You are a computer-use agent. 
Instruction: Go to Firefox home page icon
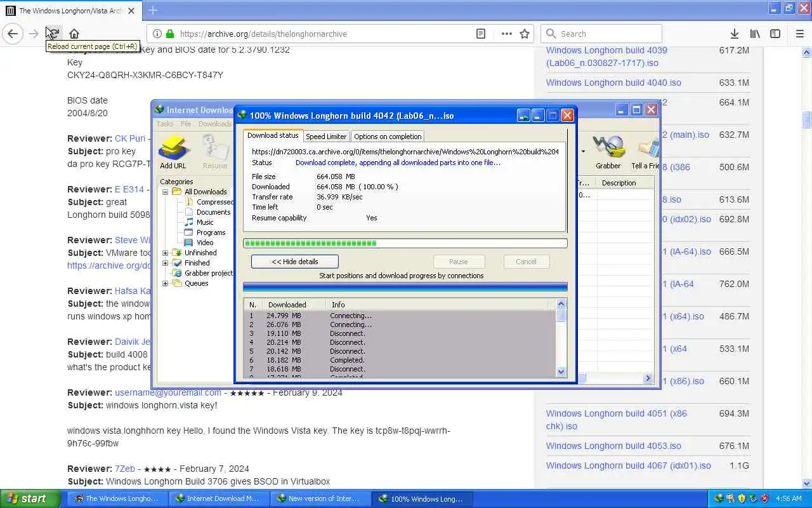pyautogui.click(x=74, y=34)
